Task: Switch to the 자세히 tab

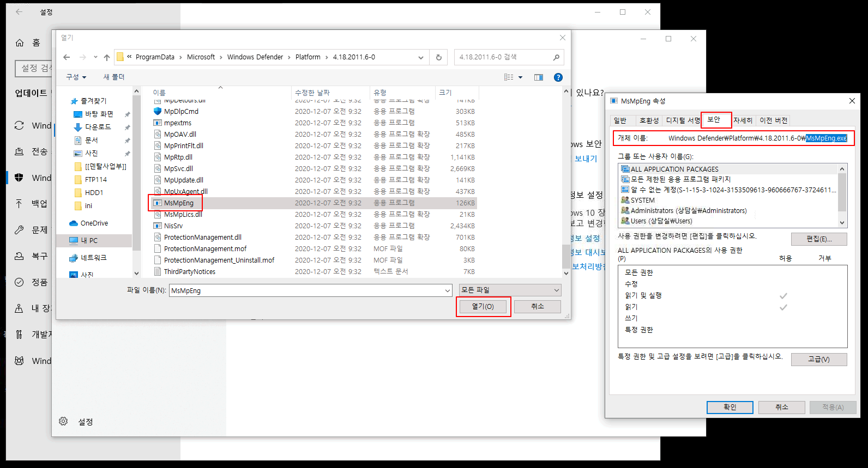Action: (743, 120)
